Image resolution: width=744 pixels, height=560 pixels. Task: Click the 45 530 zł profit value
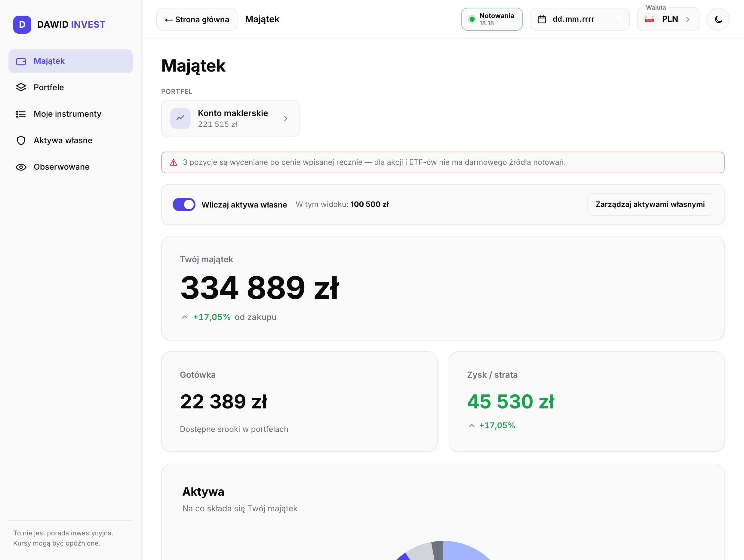point(511,402)
